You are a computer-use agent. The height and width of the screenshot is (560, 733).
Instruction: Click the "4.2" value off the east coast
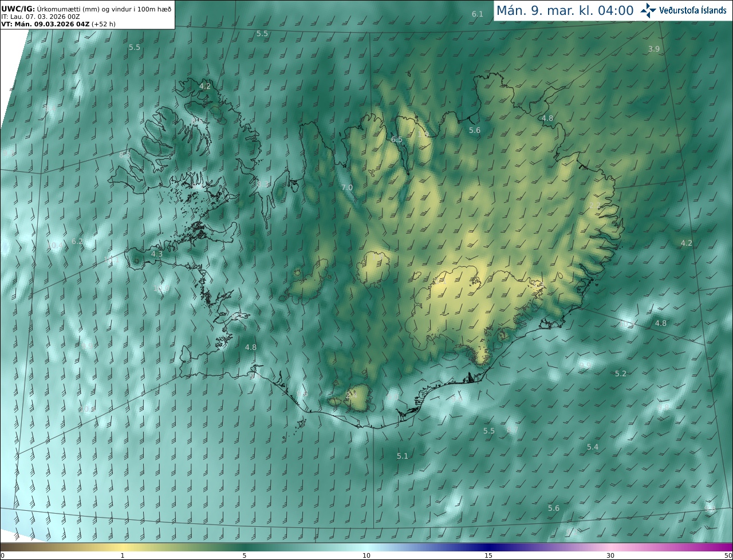(687, 243)
